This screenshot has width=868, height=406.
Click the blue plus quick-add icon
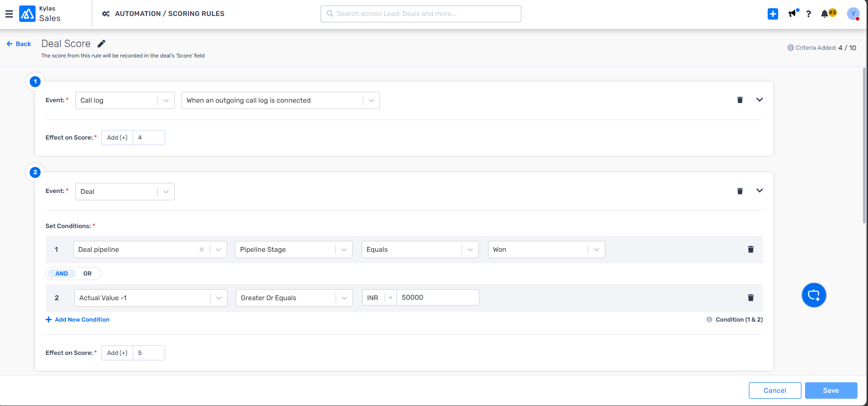[x=773, y=14]
